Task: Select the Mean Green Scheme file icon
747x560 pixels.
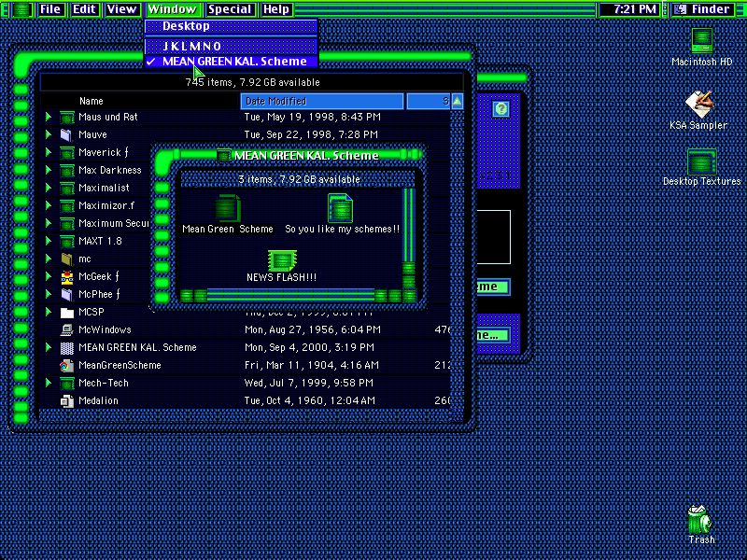Action: (227, 207)
